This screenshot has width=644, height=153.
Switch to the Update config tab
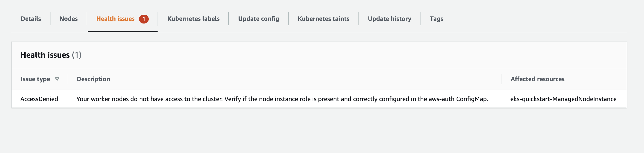coord(258,19)
